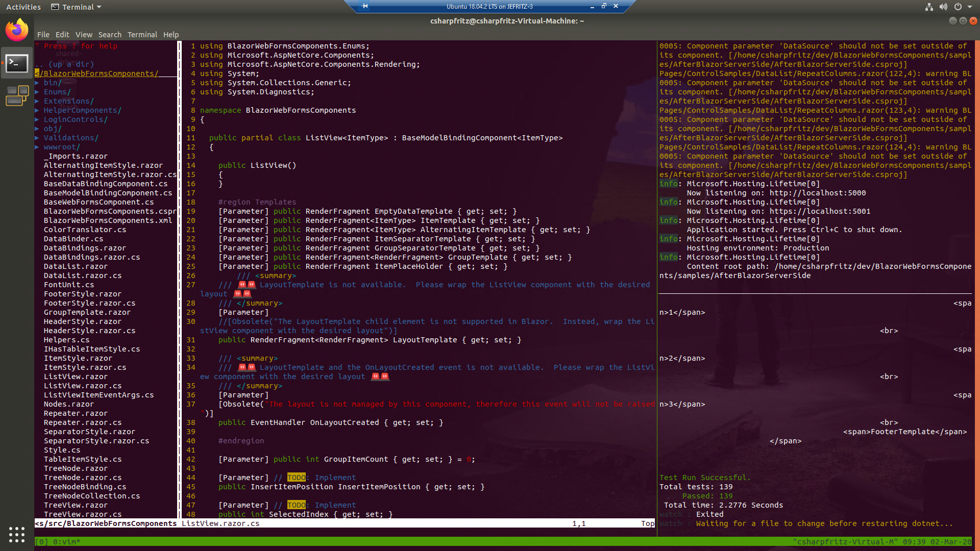
Task: Open the Terminal menu in menu bar
Action: (x=141, y=34)
